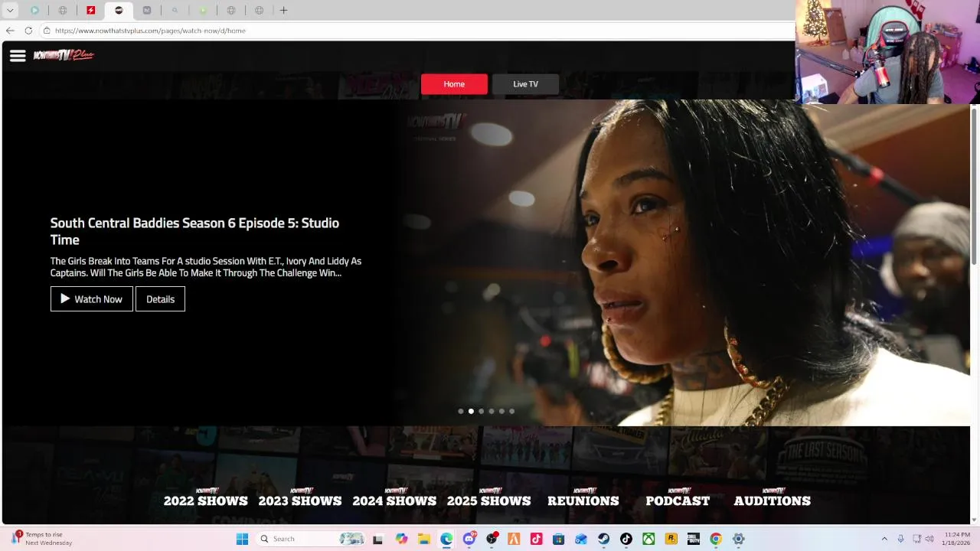
Task: Click Watch Now for Studio Time episode
Action: pos(92,299)
